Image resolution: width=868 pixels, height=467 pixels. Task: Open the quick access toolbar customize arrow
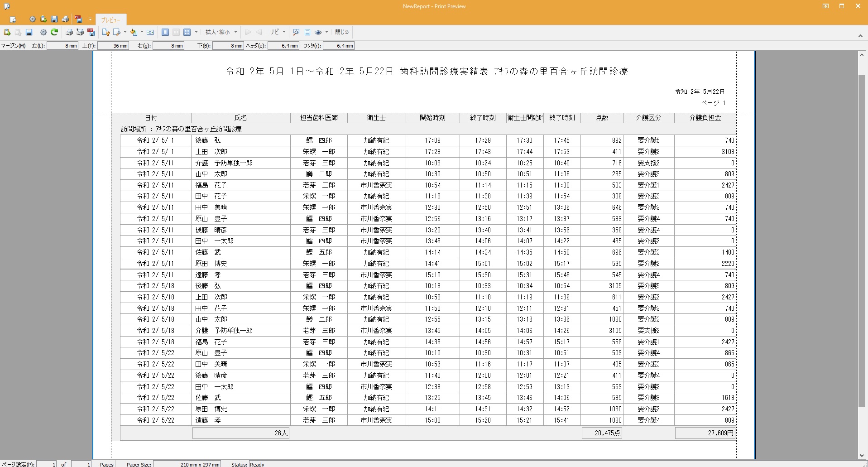(90, 19)
